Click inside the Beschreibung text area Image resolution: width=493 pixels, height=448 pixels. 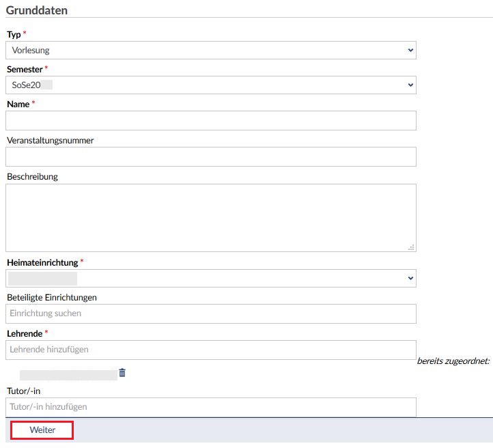(210, 217)
